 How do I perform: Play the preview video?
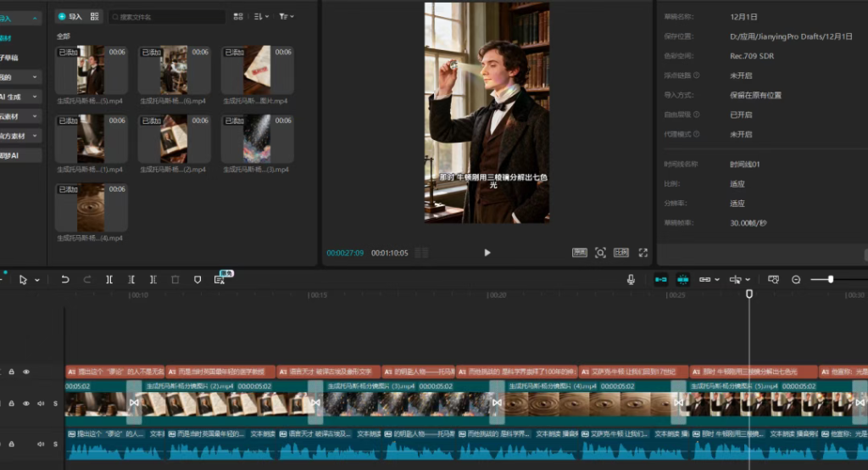tap(487, 253)
